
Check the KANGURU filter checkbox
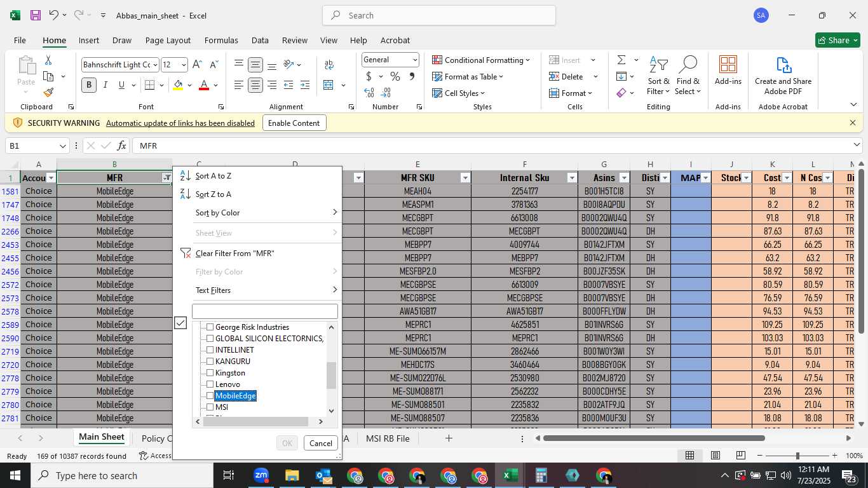pyautogui.click(x=210, y=362)
